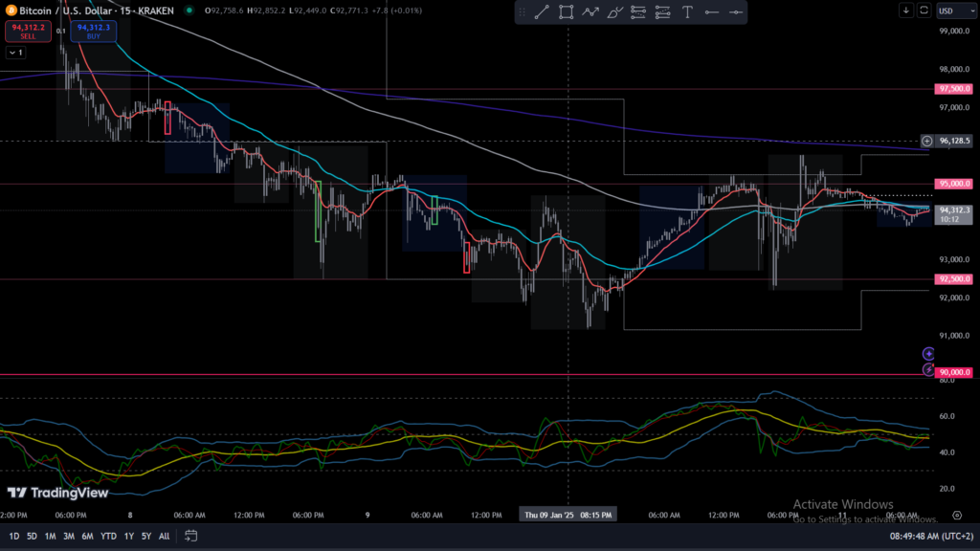Open the USD currency dropdown
This screenshot has width=980, height=551.
[952, 11]
